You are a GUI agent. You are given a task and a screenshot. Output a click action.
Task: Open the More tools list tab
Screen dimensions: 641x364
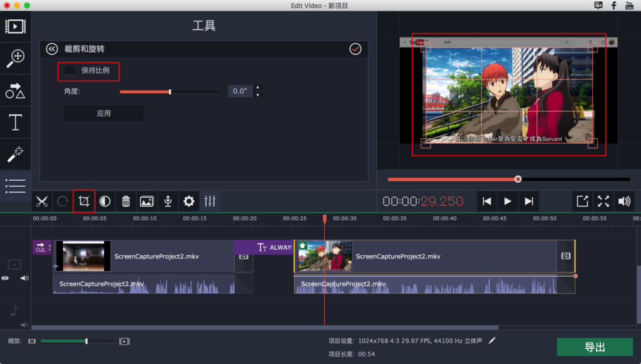(x=15, y=186)
